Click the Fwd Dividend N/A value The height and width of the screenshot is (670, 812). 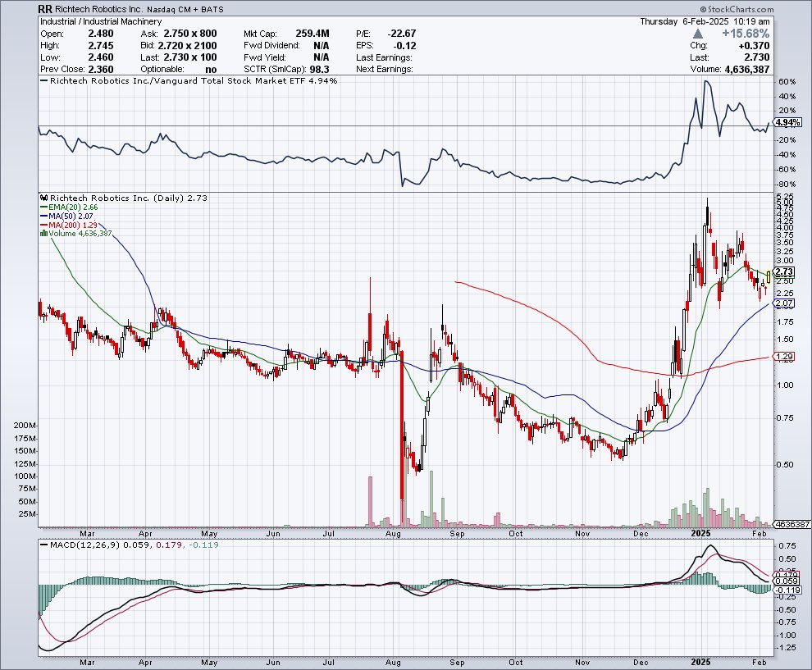tap(321, 46)
